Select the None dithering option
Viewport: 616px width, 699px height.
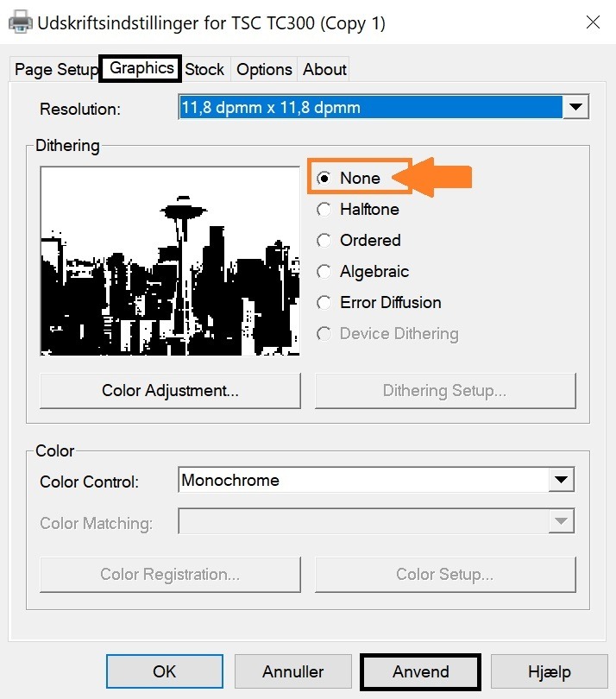(x=349, y=178)
